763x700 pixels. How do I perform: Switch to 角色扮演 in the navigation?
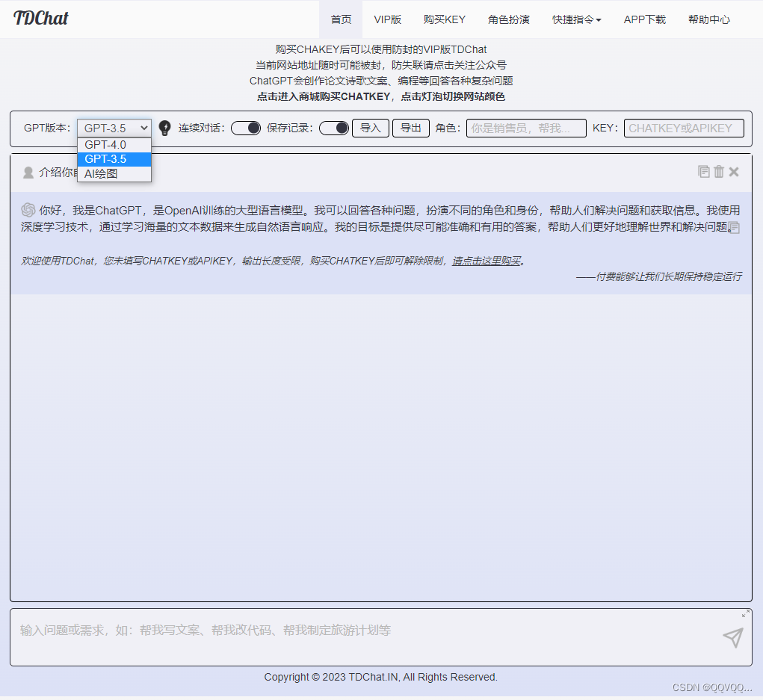click(508, 19)
